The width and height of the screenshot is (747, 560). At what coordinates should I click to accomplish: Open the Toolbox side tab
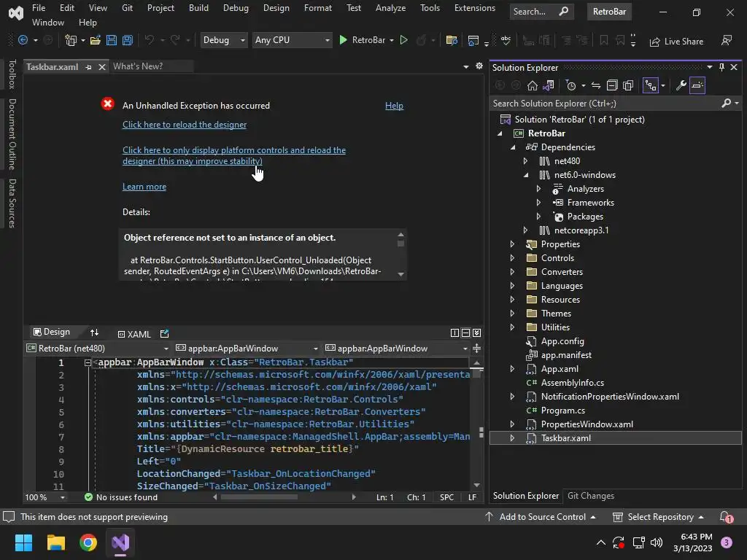click(x=12, y=74)
